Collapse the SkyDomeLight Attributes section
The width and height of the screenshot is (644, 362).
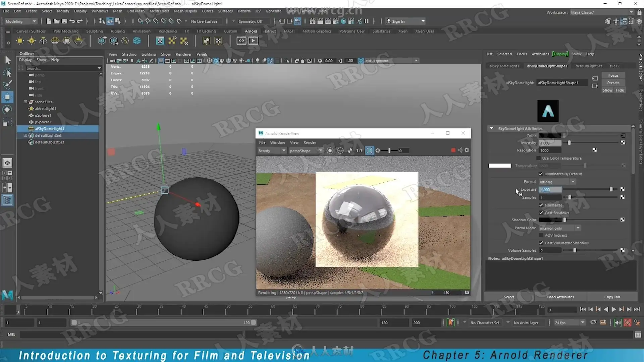[x=491, y=128]
